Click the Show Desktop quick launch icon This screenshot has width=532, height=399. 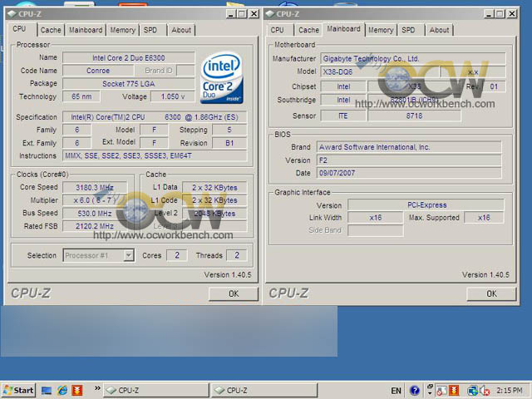[x=47, y=391]
